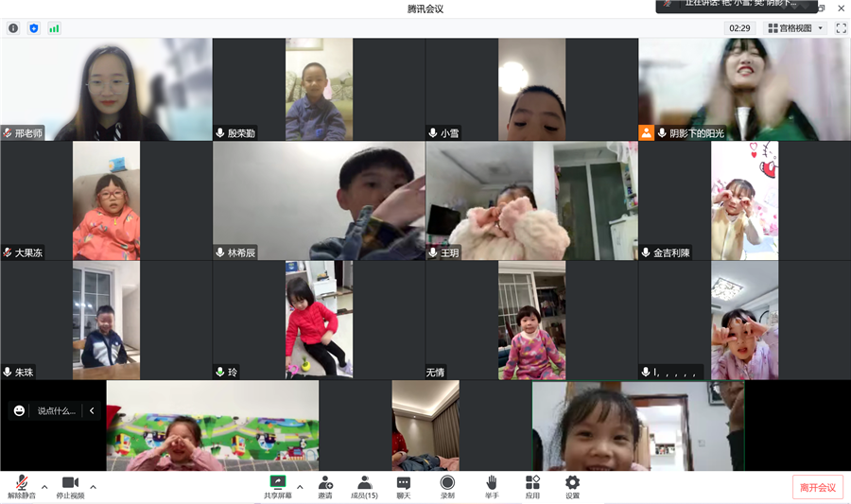
Task: Click the meeting timer 02:29
Action: (x=739, y=28)
